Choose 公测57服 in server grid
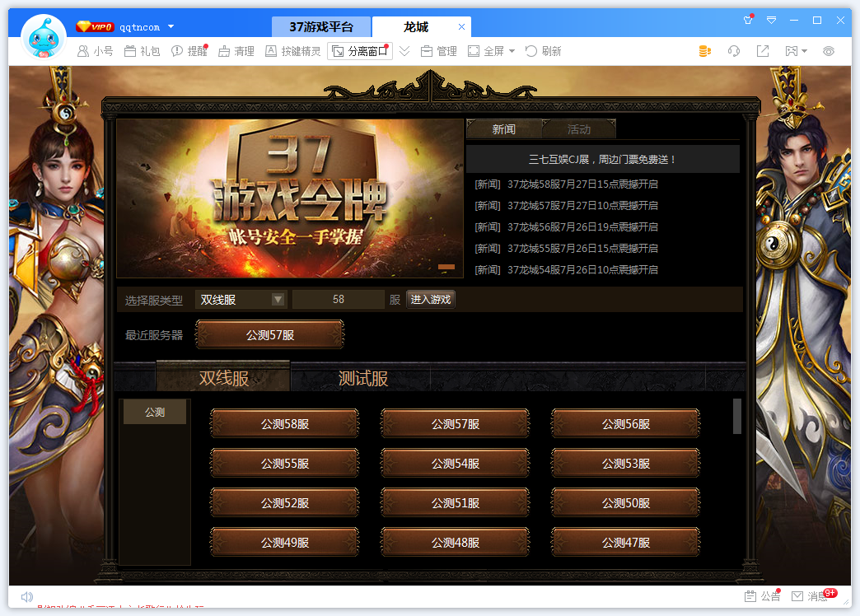Image resolution: width=860 pixels, height=616 pixels. [456, 423]
